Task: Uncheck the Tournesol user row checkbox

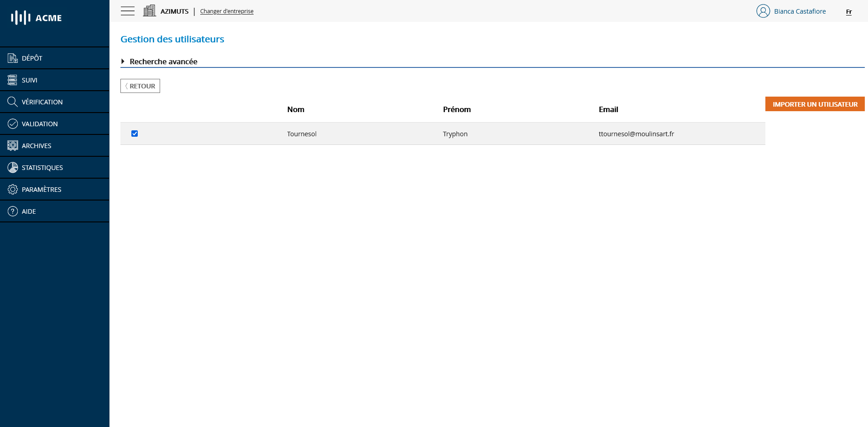Action: pyautogui.click(x=134, y=134)
